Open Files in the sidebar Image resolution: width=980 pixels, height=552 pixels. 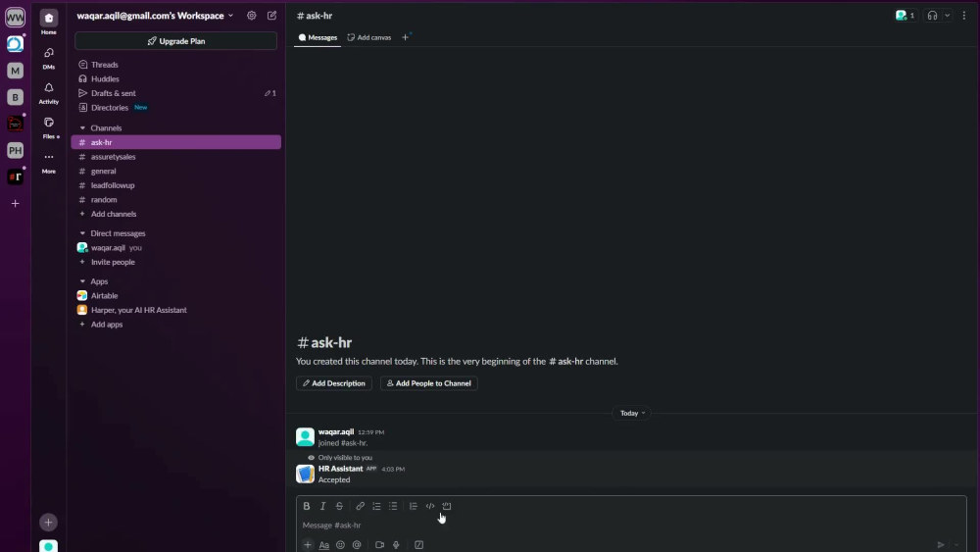tap(49, 126)
